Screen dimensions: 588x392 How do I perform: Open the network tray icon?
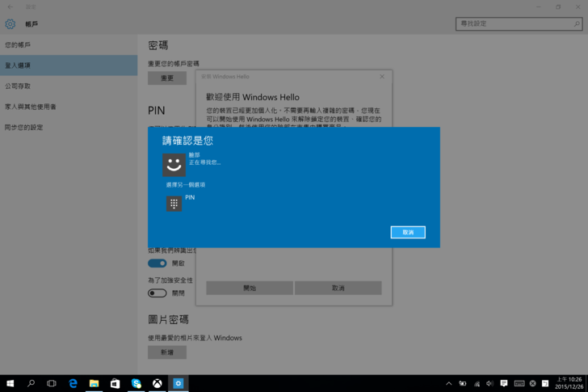[x=477, y=383]
